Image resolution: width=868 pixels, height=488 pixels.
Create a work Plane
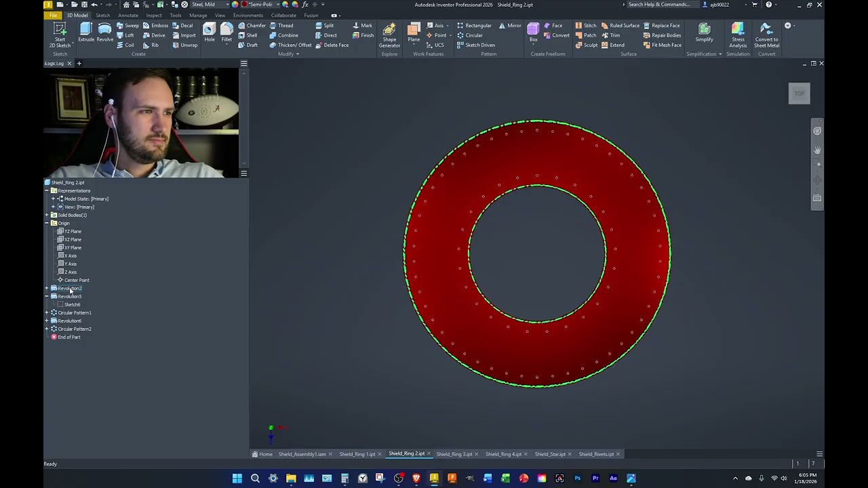point(414,33)
